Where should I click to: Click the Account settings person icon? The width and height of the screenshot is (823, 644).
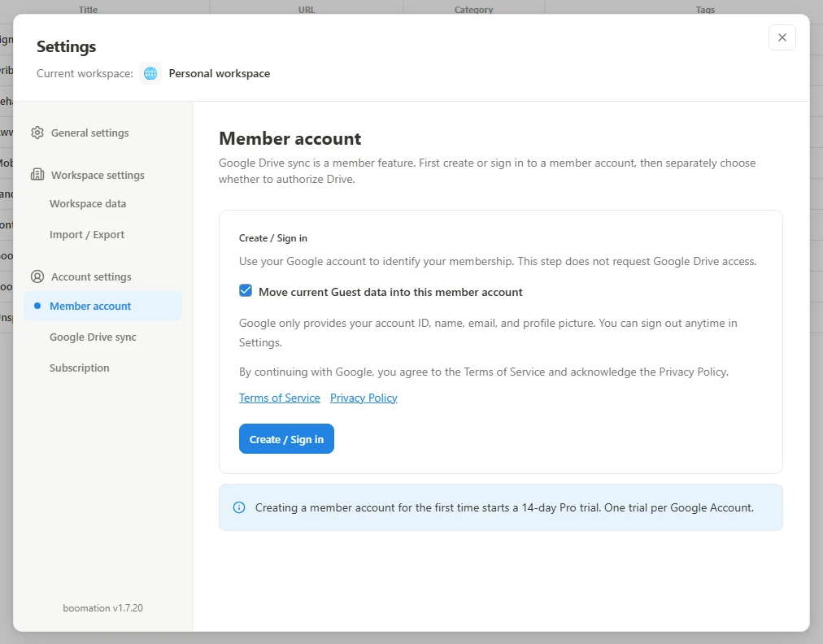(37, 276)
